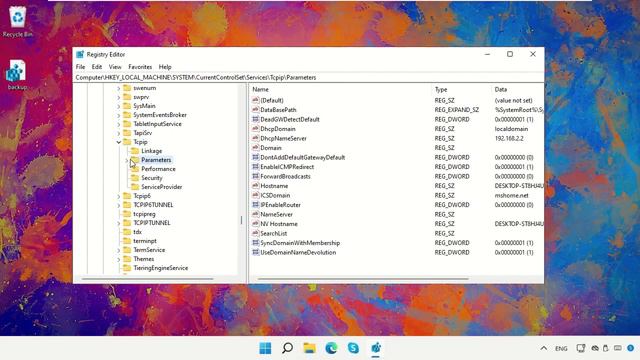Select the Parameters folder

156,160
